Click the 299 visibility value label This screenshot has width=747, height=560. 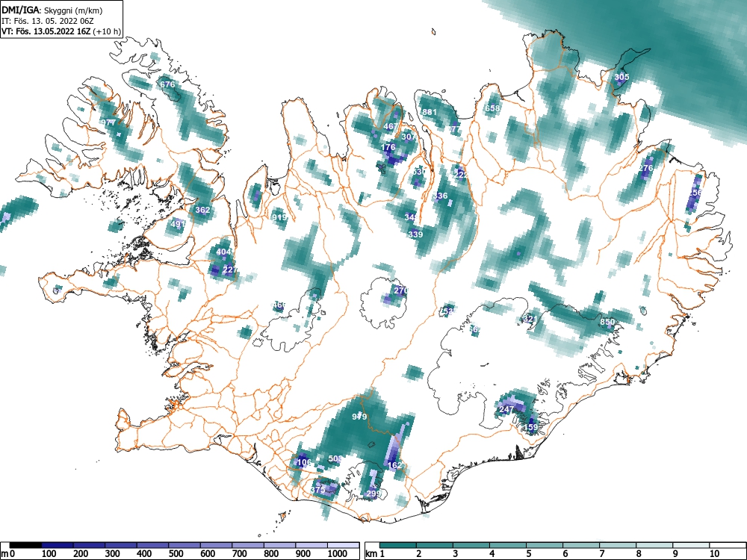pos(373,494)
